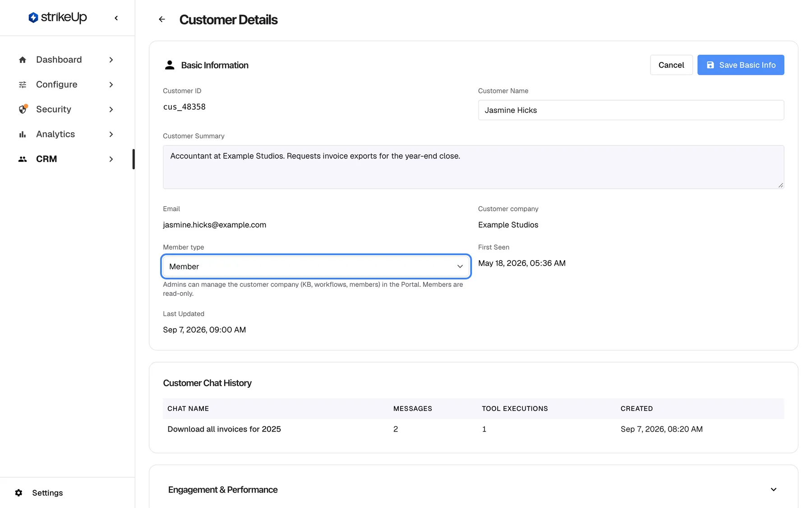Expand the Dashboard submenu chevron
This screenshot has height=508, width=812.
pos(111,60)
